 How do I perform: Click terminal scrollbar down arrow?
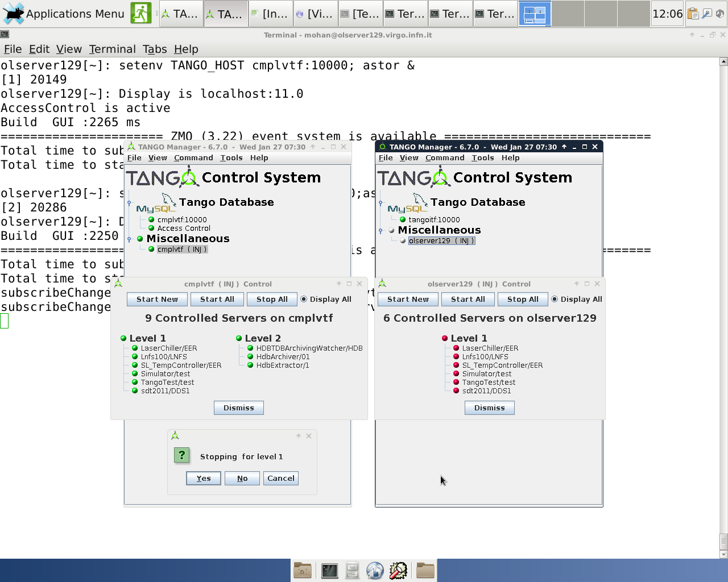[x=723, y=554]
